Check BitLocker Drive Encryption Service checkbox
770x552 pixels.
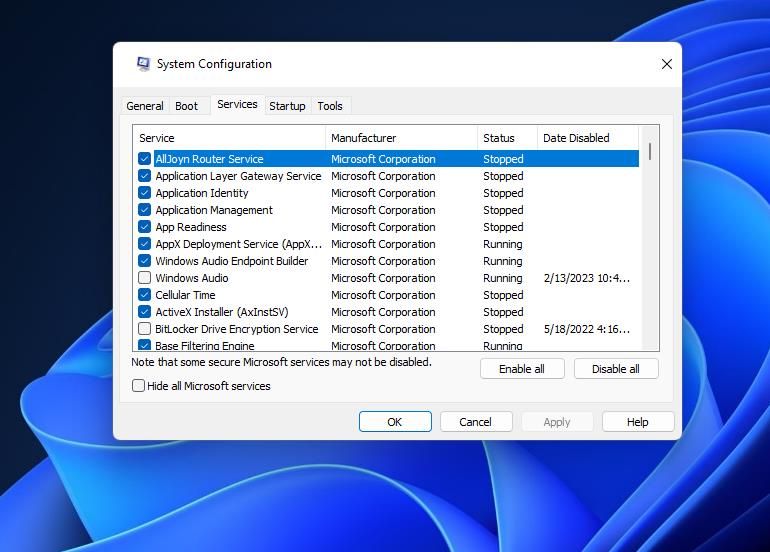click(x=144, y=329)
